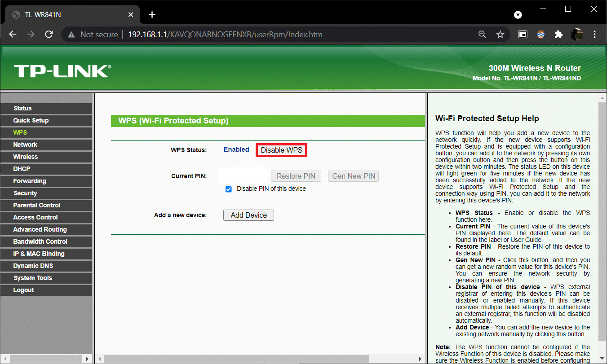Click the Add Device button
This screenshot has width=607, height=364.
pyautogui.click(x=248, y=215)
